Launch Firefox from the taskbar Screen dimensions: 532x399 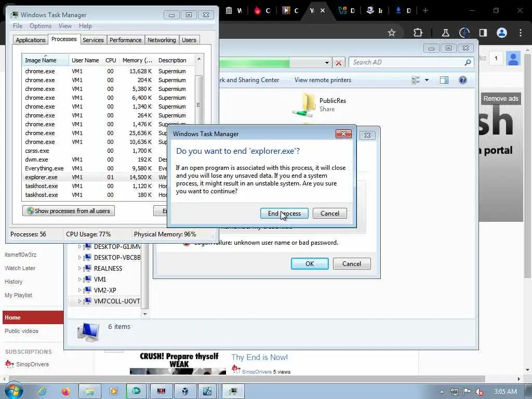pos(65,391)
